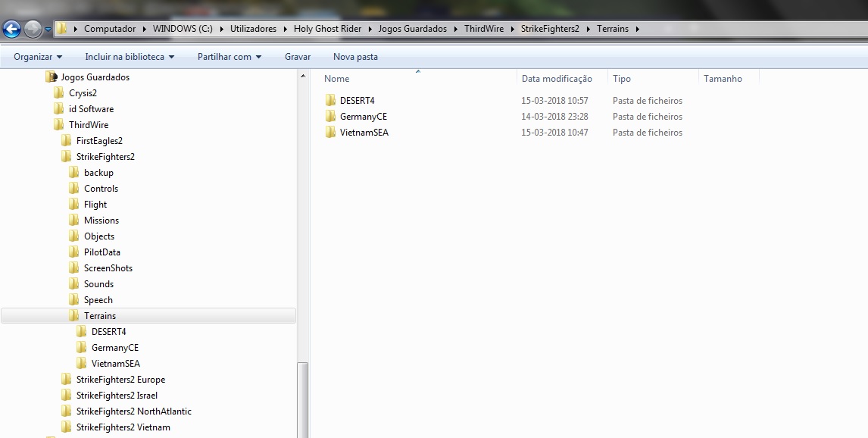Screen dimensions: 868x438
Task: Click the Missions folder icon in the tree
Action: [x=73, y=220]
